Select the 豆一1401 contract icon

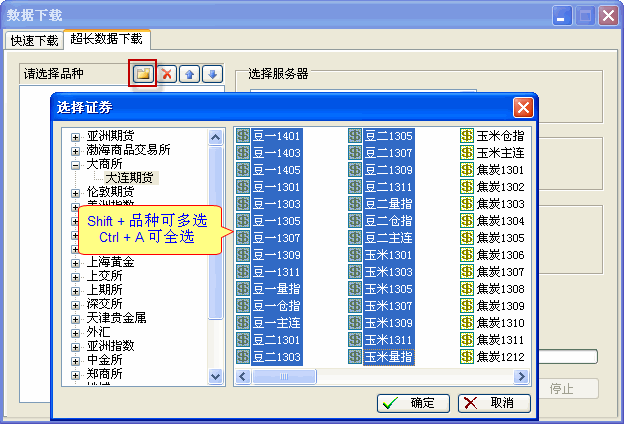pos(243,136)
